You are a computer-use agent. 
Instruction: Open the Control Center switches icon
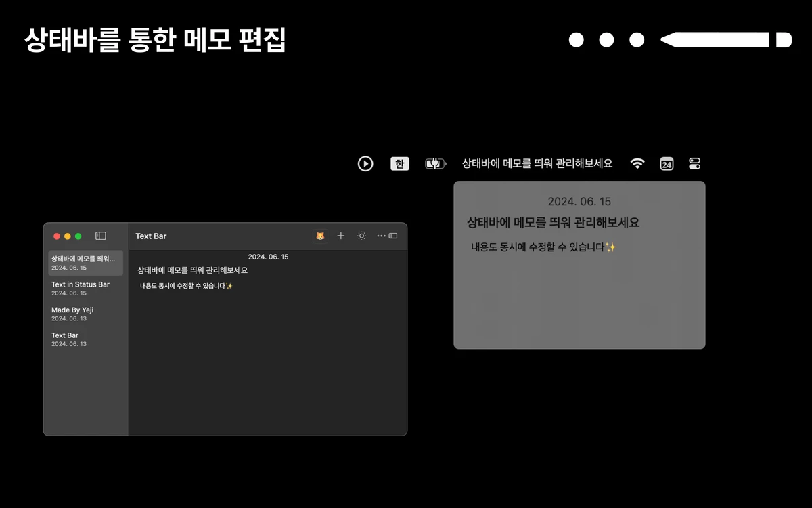(x=695, y=163)
